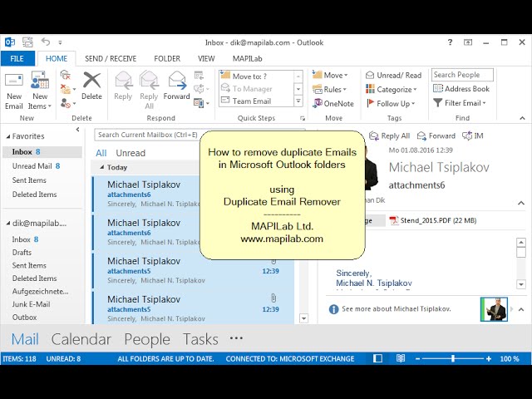Image resolution: width=532 pixels, height=399 pixels.
Task: Create a New Email
Action: 14,91
